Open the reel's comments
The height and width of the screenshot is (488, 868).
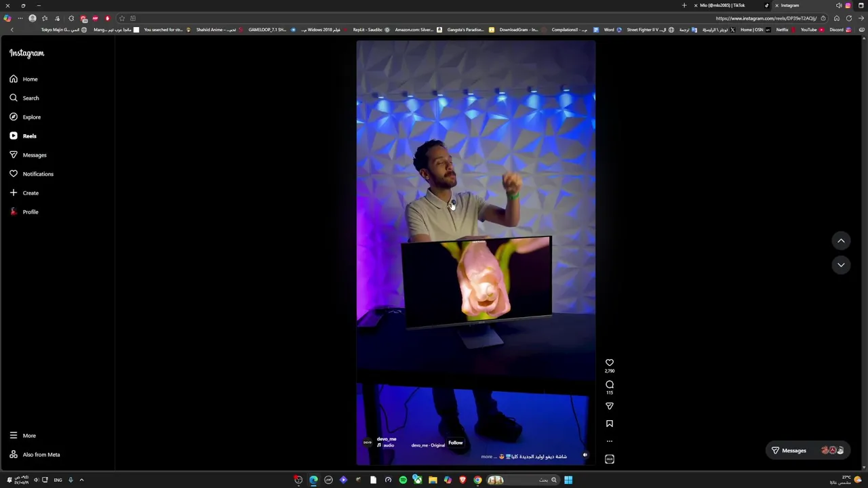pyautogui.click(x=610, y=384)
